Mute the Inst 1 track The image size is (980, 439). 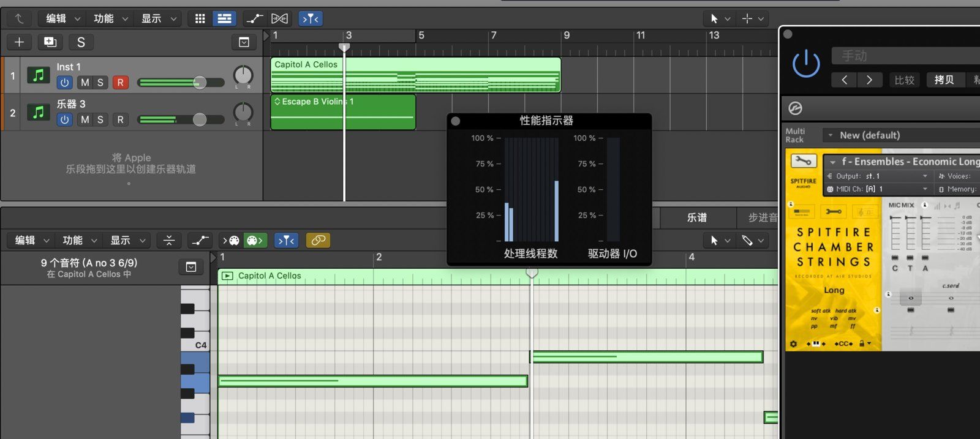[85, 83]
